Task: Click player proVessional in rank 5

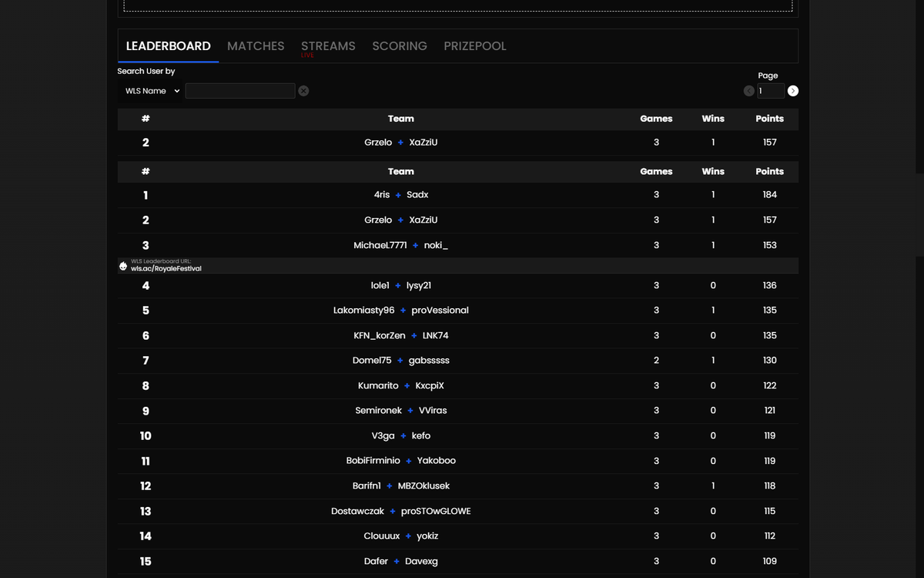Action: pos(440,311)
